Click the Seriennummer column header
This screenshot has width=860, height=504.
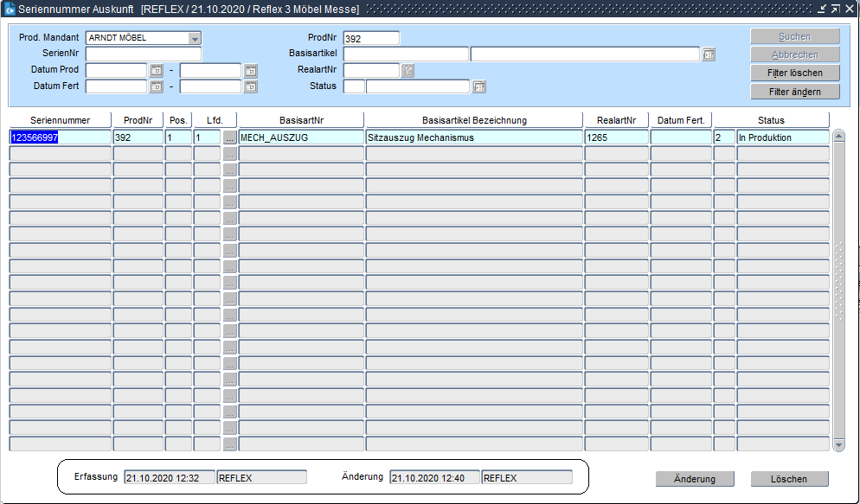pos(61,120)
